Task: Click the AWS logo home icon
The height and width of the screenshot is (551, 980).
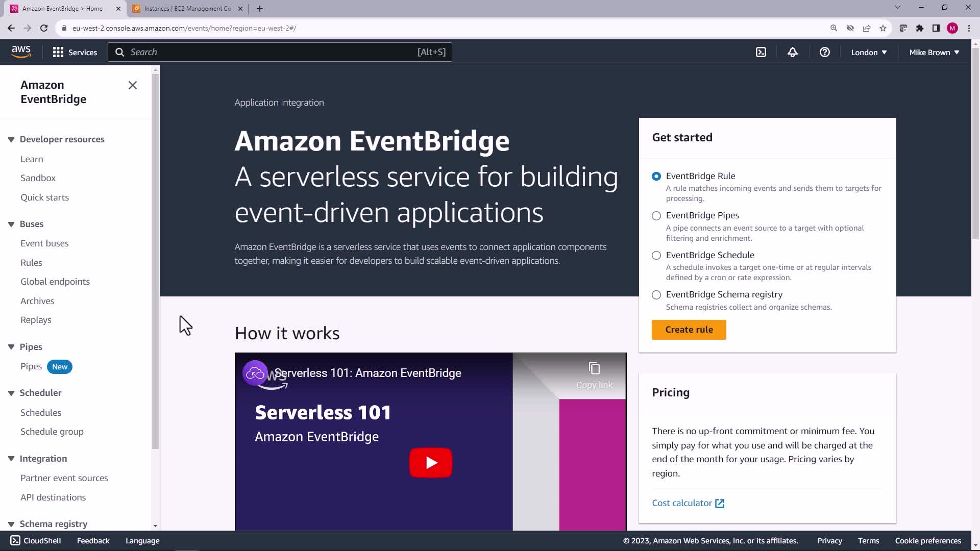Action: (21, 52)
